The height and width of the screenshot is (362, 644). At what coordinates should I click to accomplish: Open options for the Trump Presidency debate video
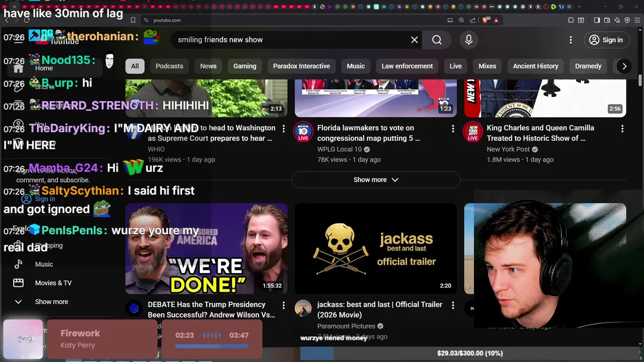(x=283, y=305)
